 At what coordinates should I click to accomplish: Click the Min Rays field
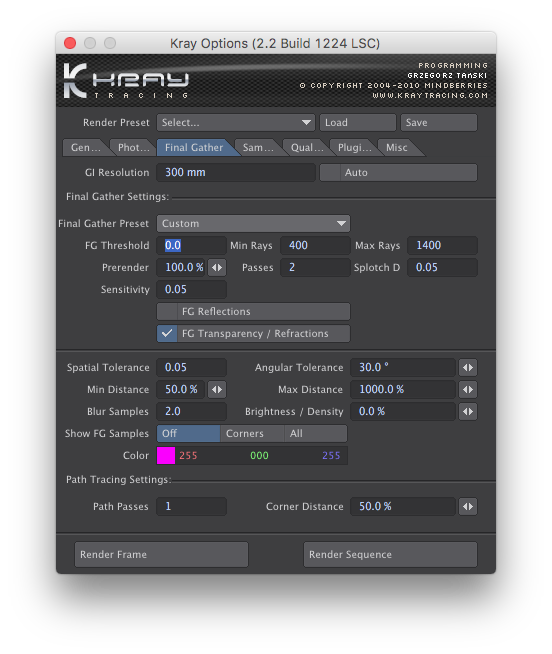click(315, 246)
